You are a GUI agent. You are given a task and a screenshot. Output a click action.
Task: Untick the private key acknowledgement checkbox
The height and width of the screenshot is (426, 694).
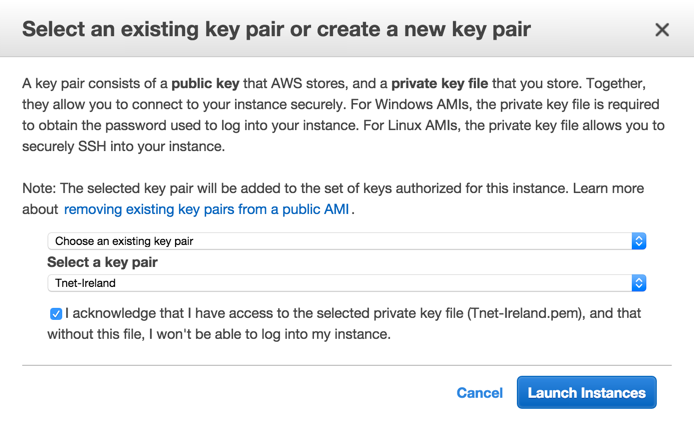pos(56,314)
